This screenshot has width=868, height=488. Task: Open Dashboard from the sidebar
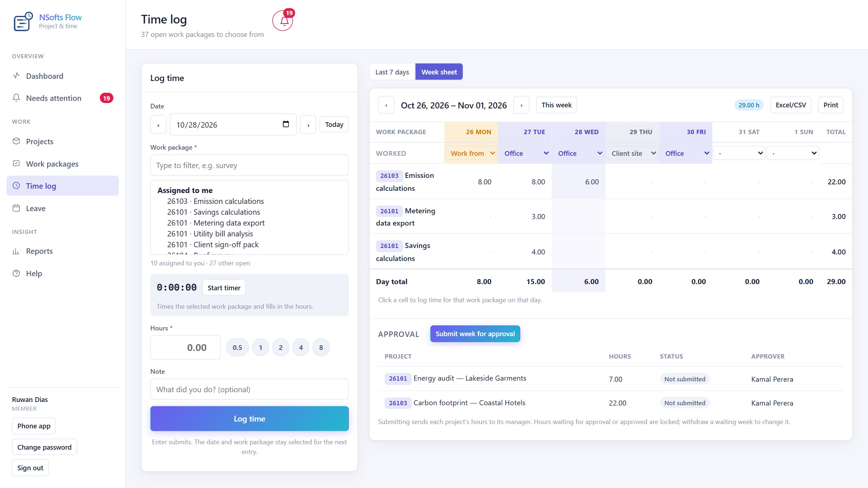(63, 76)
